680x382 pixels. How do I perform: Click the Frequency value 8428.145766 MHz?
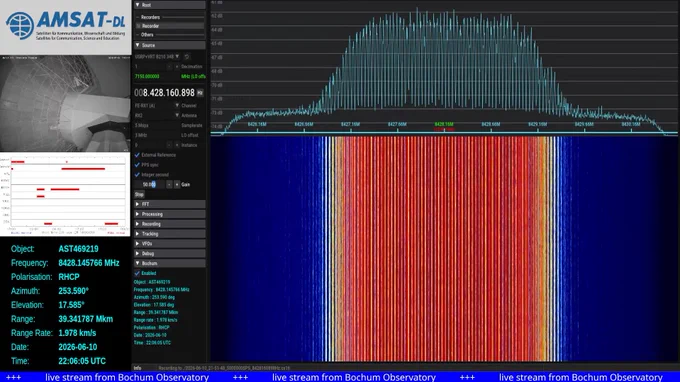(88, 263)
